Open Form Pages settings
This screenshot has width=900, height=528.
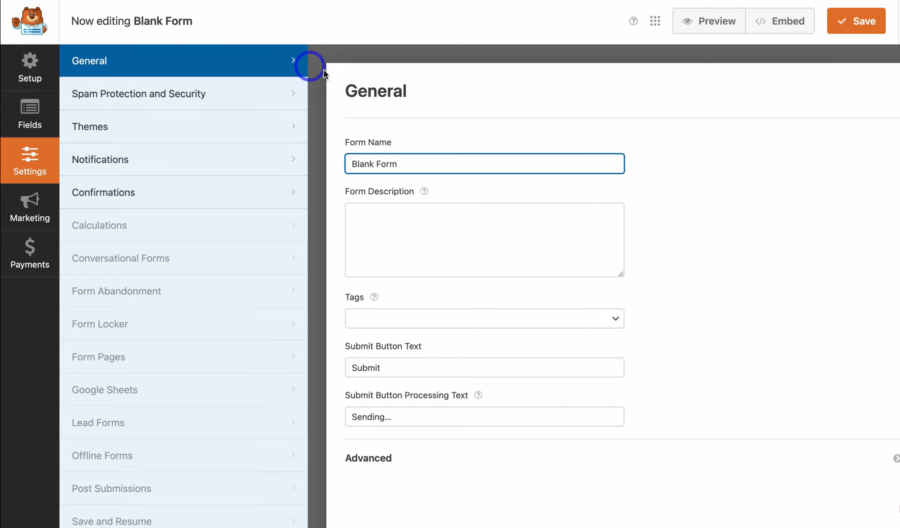(184, 356)
